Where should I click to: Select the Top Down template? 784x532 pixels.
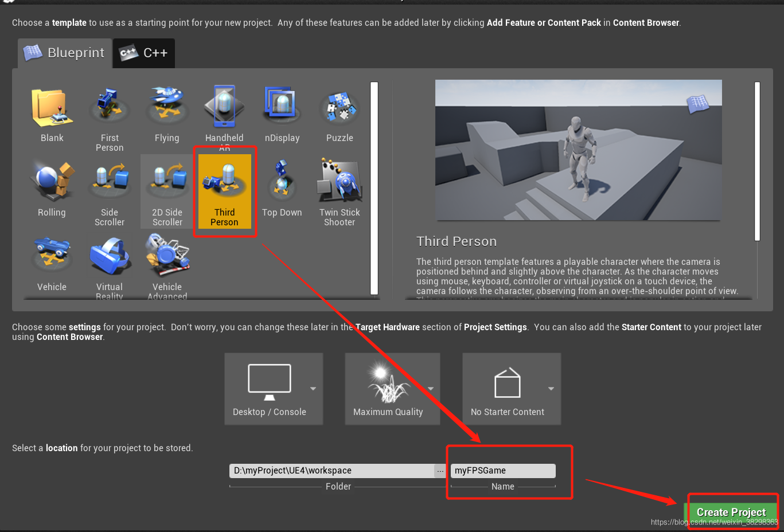[x=282, y=191]
